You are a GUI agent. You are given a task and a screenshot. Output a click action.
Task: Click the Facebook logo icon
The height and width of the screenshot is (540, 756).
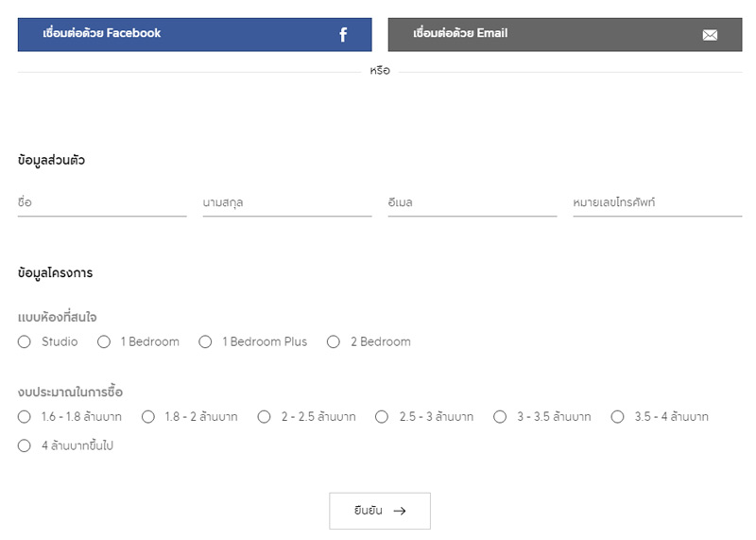[x=343, y=35]
